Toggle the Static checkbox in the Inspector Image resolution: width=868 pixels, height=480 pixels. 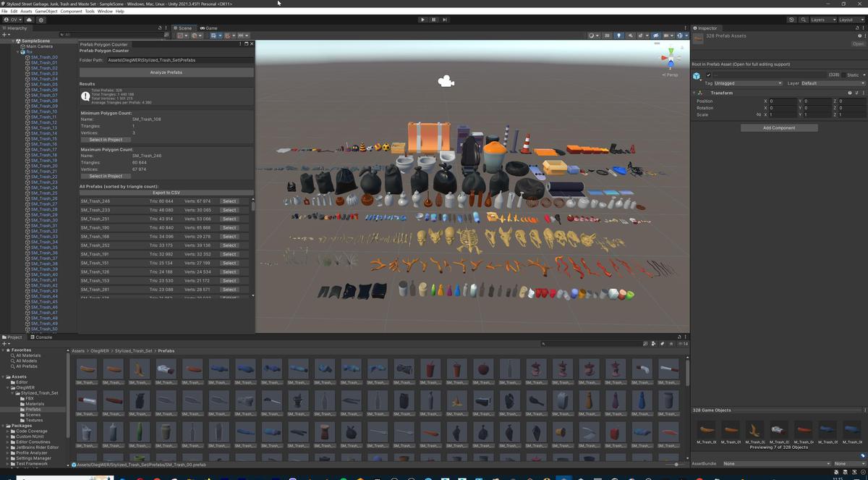[x=843, y=75]
